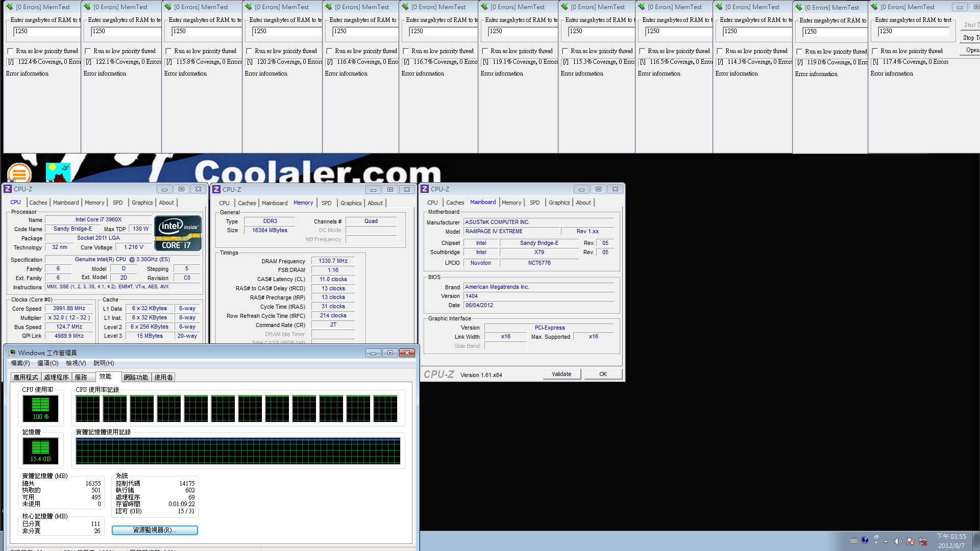Open the volcano picture desktop shortcut icon

coord(58,172)
